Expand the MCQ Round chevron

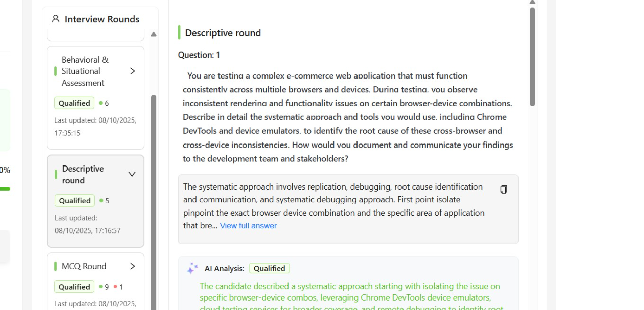click(133, 266)
